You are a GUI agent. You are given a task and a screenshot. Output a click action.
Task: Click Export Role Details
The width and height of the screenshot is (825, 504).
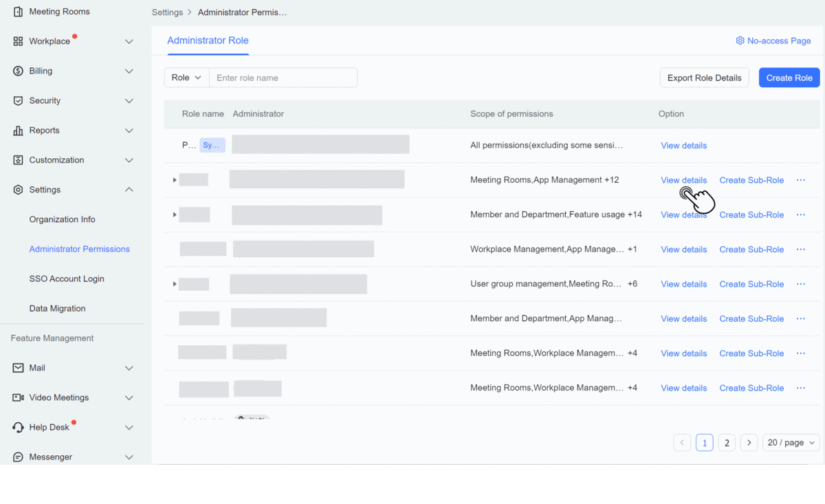pos(704,77)
